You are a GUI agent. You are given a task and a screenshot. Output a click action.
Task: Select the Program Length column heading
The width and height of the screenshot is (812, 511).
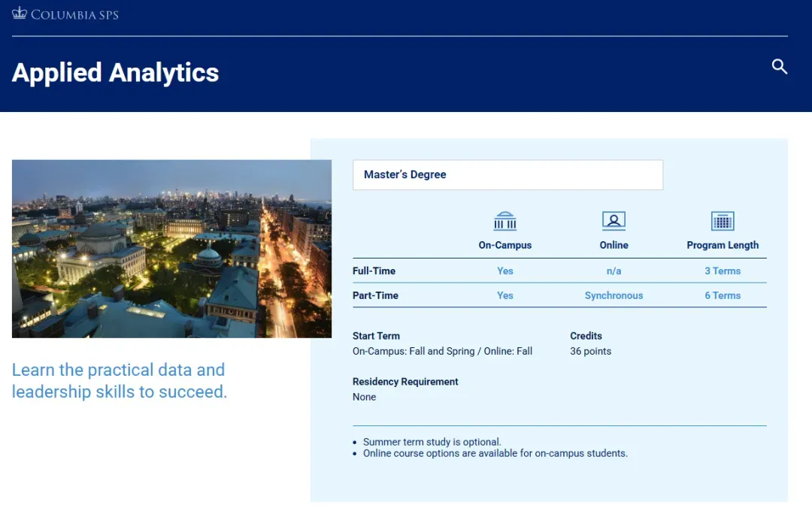click(723, 245)
